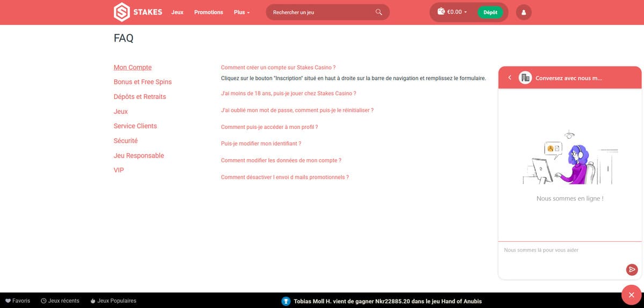Expand the deactivate promotional mails question
The image size is (644, 308).
[285, 177]
